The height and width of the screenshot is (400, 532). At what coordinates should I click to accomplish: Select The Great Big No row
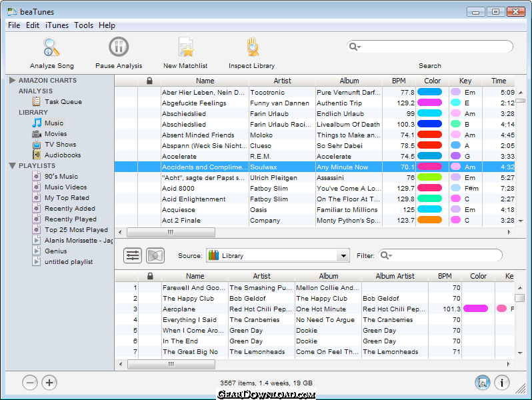point(315,352)
